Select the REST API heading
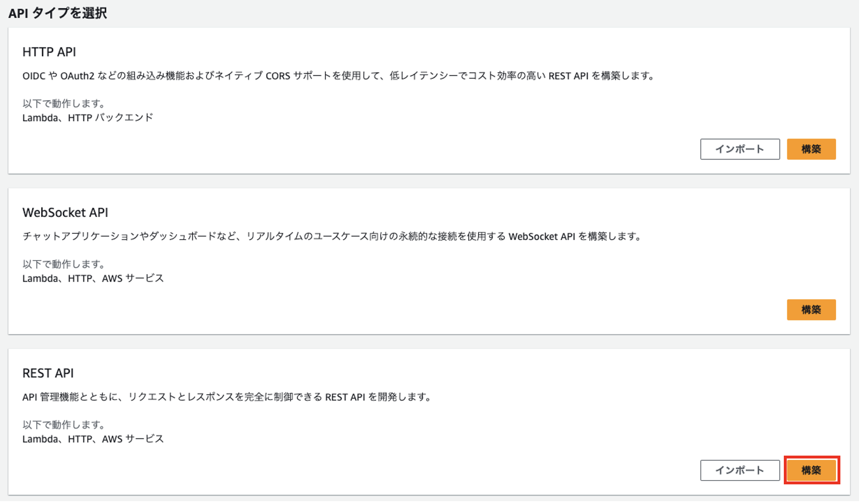The image size is (861, 504). pos(48,373)
